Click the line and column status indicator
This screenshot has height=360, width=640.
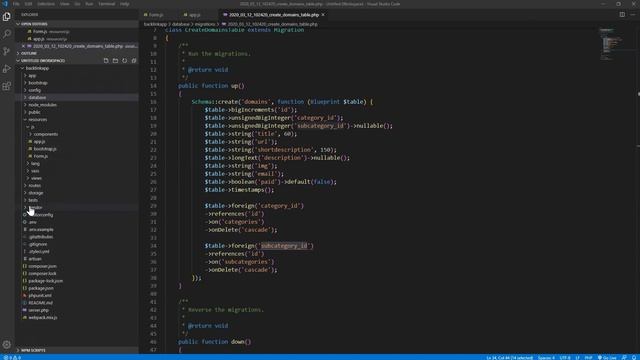509,358
